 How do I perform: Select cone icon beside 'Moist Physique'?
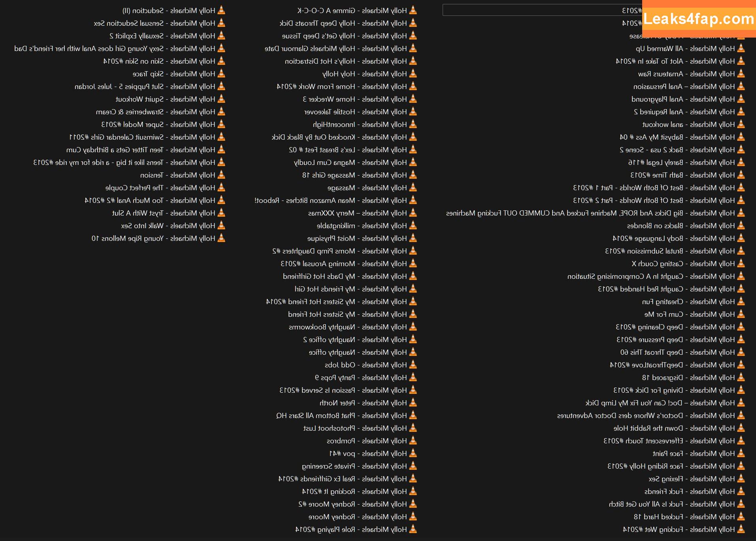(x=413, y=238)
